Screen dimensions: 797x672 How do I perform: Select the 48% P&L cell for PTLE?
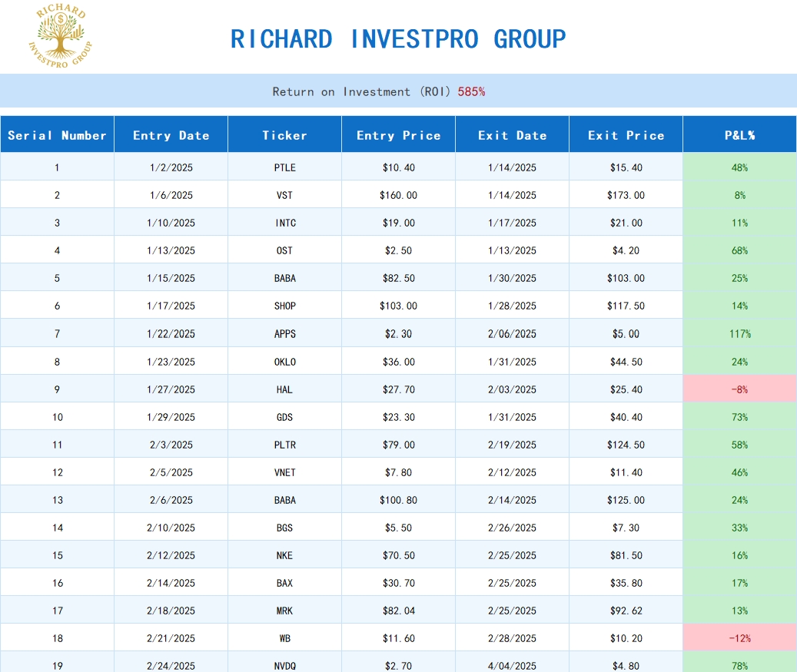(x=739, y=167)
